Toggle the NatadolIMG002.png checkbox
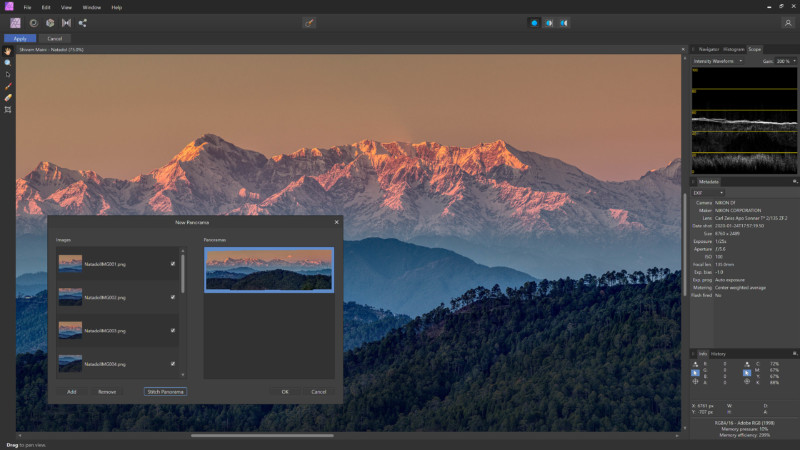Screen dimensions: 800x450 (173, 297)
